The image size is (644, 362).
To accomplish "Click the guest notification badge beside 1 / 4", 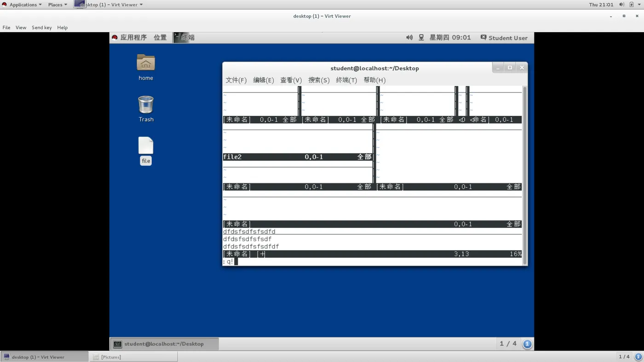I will click(x=527, y=344).
